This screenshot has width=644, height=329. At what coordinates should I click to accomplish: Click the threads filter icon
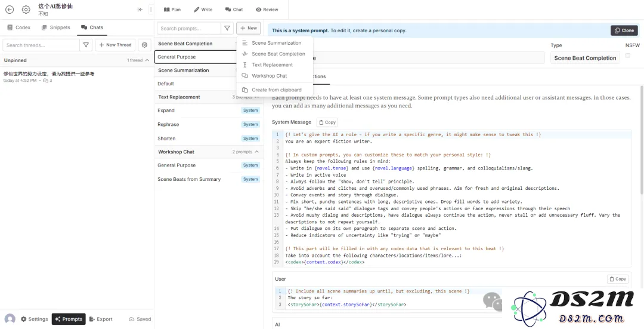tap(86, 45)
